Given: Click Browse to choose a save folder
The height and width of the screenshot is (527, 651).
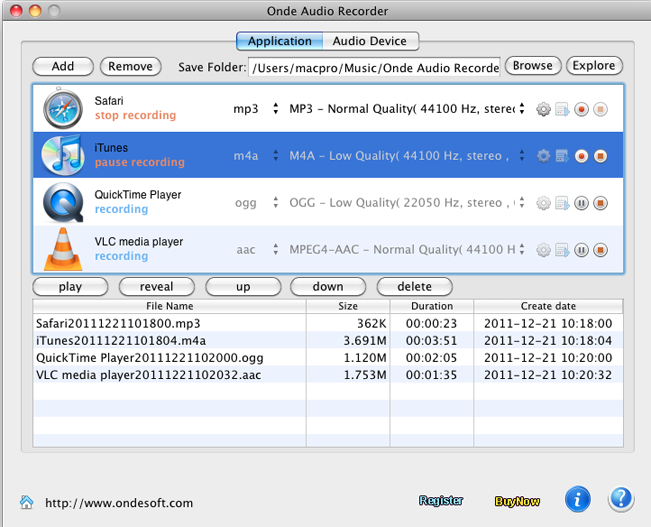Looking at the screenshot, I should tap(533, 66).
